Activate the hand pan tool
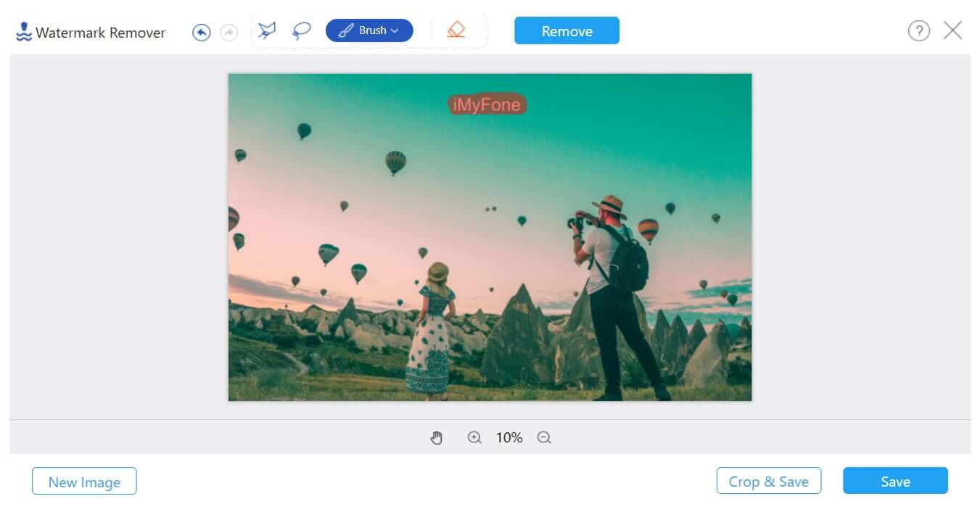The height and width of the screenshot is (512, 980). point(436,437)
